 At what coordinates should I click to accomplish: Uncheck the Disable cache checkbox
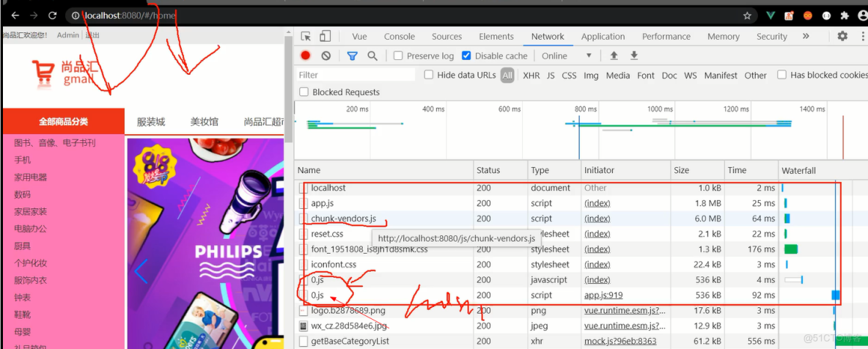466,56
